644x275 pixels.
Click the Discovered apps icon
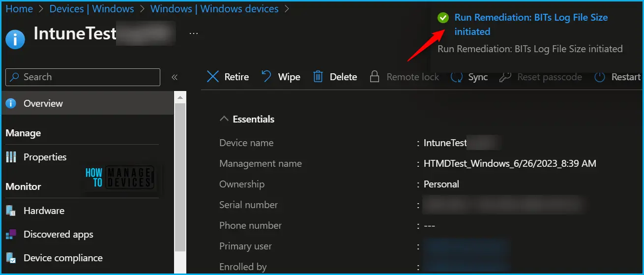click(x=11, y=234)
